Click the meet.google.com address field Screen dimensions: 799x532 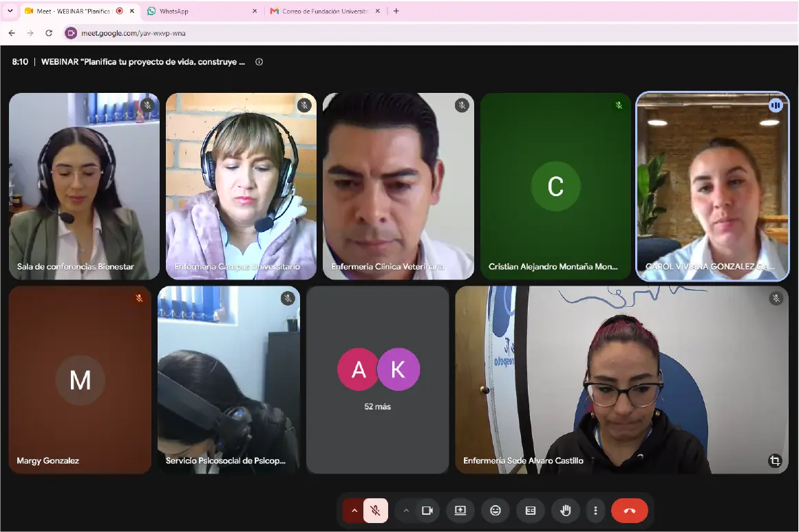429,33
